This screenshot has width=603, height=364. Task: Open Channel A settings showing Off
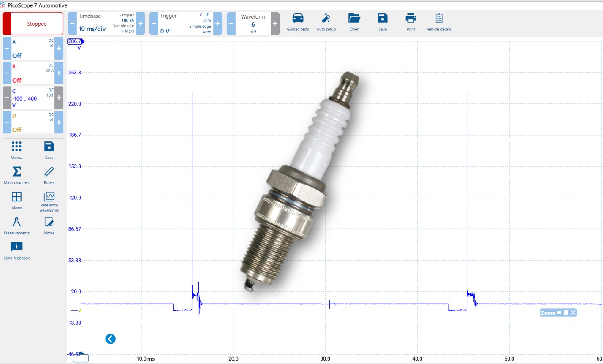click(x=33, y=49)
